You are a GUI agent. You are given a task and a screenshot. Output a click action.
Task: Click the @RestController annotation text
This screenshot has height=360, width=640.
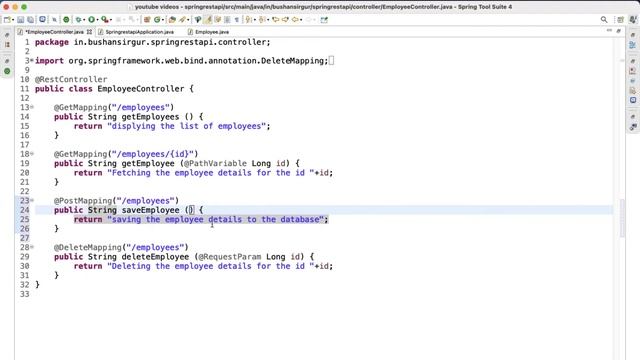click(71, 79)
